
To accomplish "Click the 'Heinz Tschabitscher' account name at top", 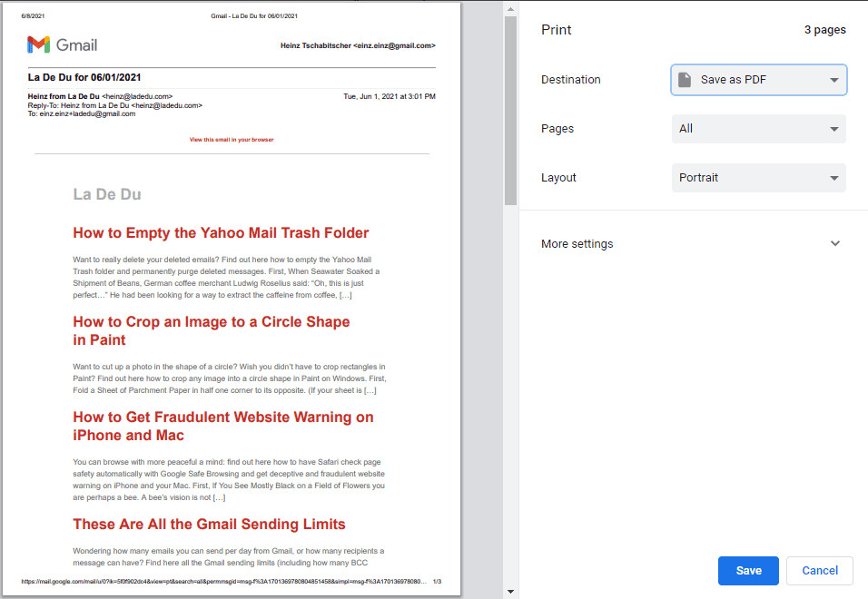I will click(x=316, y=46).
